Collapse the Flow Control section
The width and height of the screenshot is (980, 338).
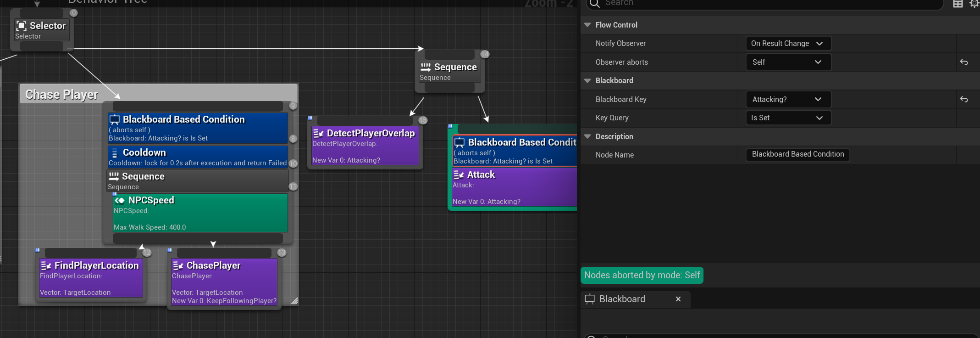[x=587, y=25]
